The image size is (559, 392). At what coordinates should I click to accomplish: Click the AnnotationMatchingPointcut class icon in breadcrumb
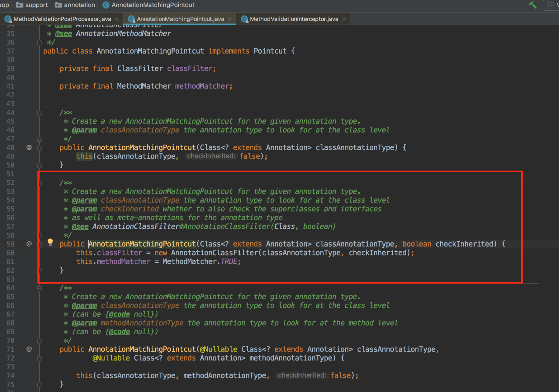106,5
